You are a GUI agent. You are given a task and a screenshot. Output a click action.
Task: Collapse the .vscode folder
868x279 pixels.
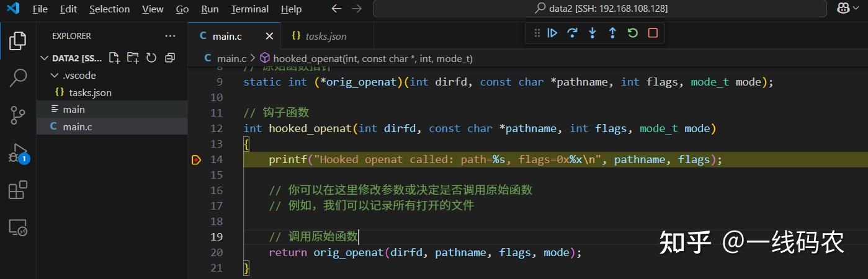coord(55,75)
